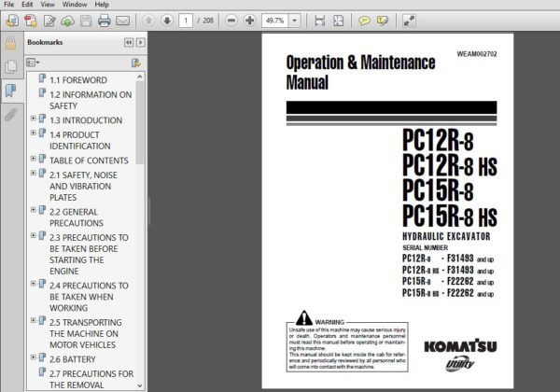
Task: Click the navigation pane splitter handle
Action: [x=148, y=211]
